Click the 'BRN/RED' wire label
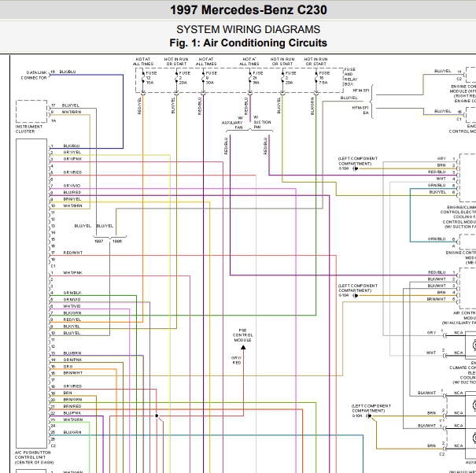476x473 pixels. point(72,406)
